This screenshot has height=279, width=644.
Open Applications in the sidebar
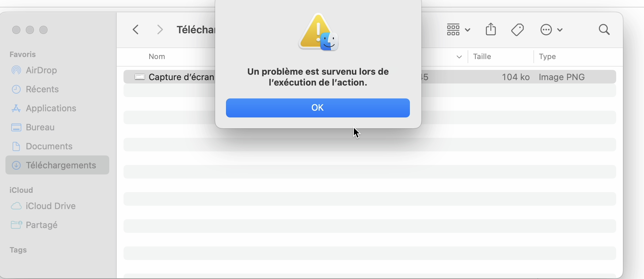51,108
